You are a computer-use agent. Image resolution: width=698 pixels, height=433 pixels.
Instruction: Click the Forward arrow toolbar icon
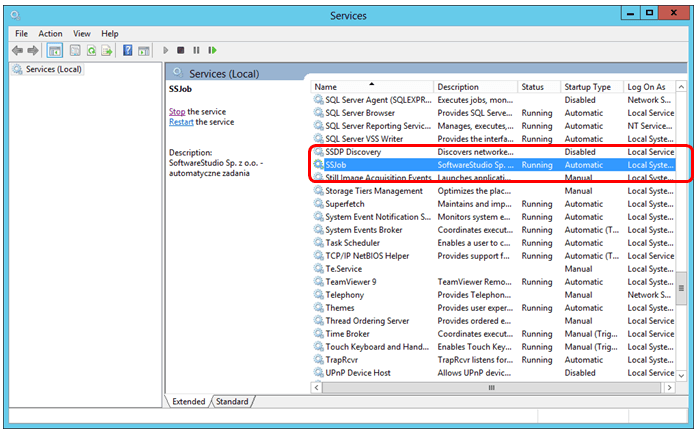click(x=33, y=51)
